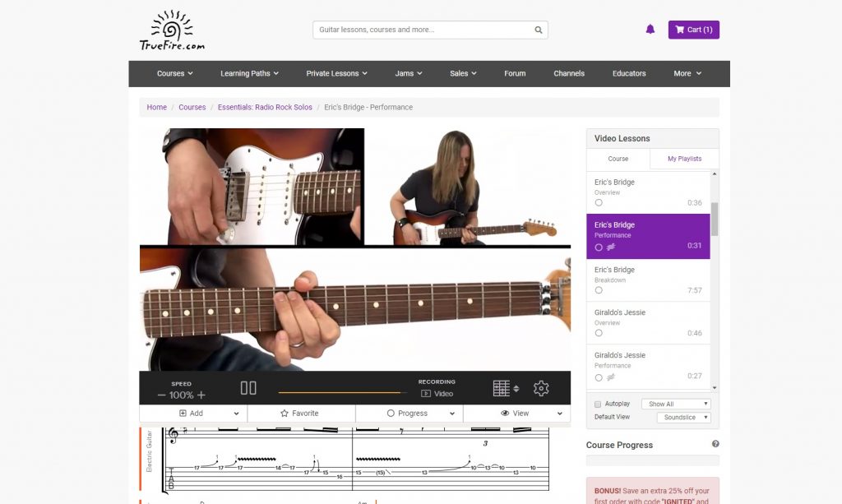Open Essentials: Radio Rock Solos breadcrumb
Image resolution: width=842 pixels, height=504 pixels.
click(x=265, y=108)
